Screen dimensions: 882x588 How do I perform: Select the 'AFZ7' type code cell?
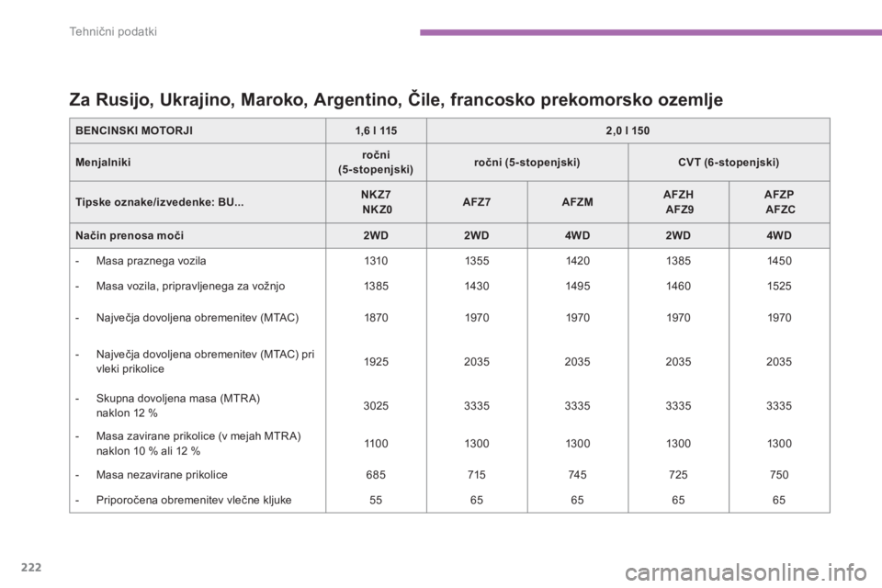(x=477, y=202)
